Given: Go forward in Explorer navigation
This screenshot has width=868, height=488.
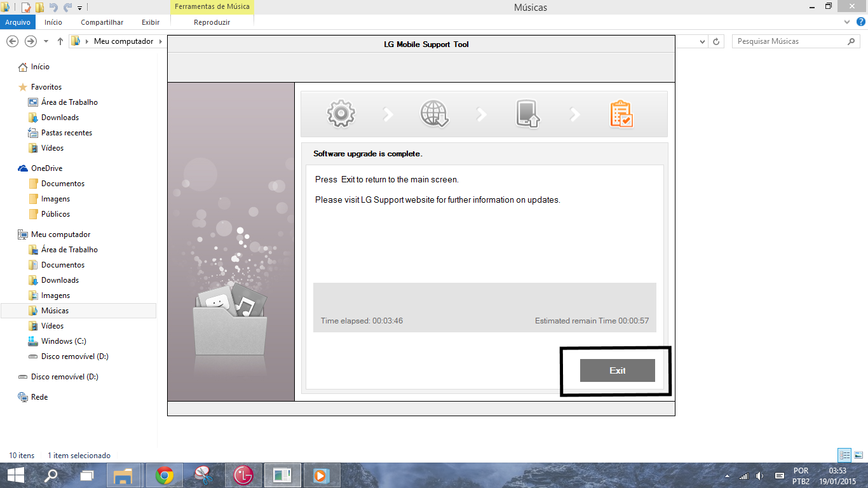Looking at the screenshot, I should (30, 41).
